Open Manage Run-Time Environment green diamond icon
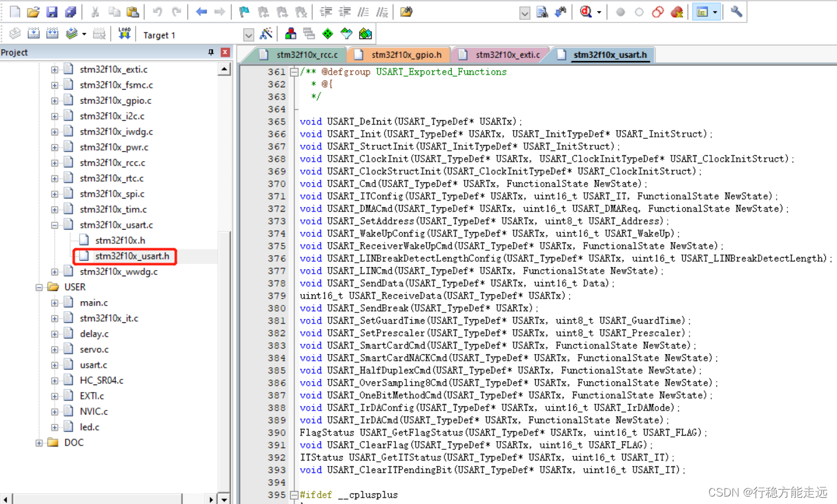 [x=328, y=34]
